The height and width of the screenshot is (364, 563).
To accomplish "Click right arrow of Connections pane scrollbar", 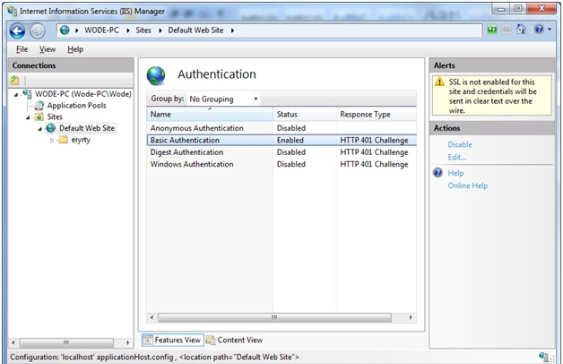I will tap(127, 342).
